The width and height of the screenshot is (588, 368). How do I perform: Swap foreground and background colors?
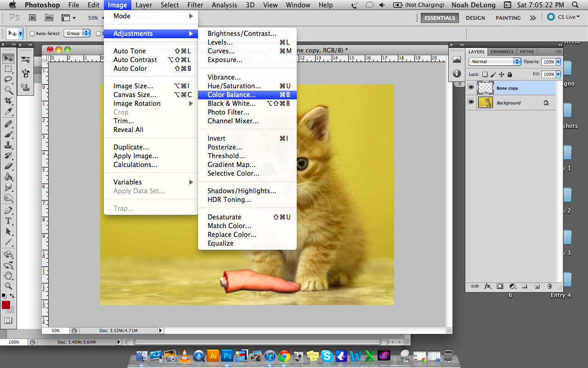[12, 296]
